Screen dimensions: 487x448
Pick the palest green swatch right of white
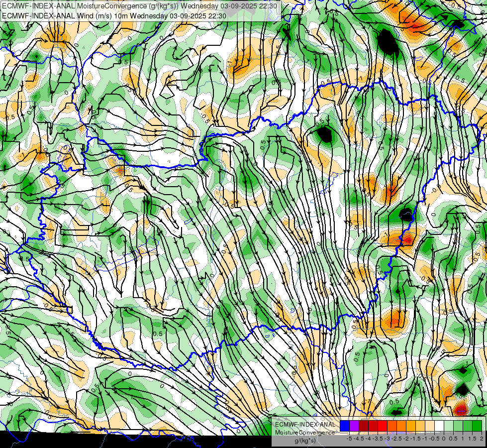point(449,426)
